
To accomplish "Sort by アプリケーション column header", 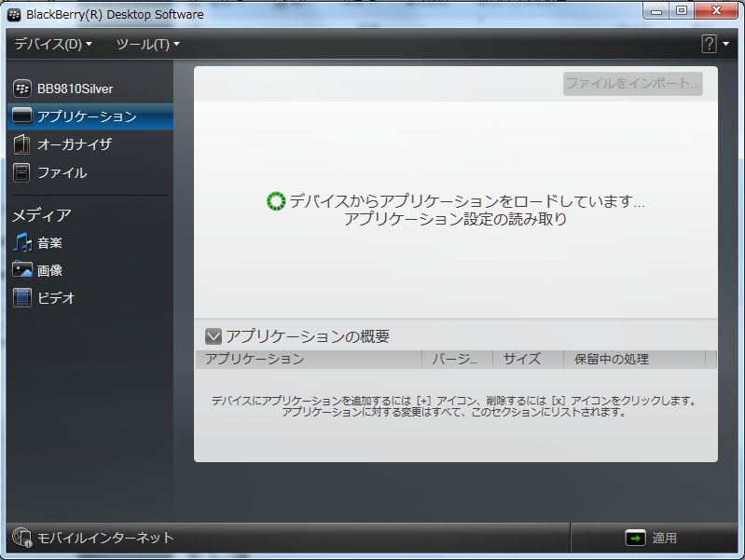I will pyautogui.click(x=309, y=359).
